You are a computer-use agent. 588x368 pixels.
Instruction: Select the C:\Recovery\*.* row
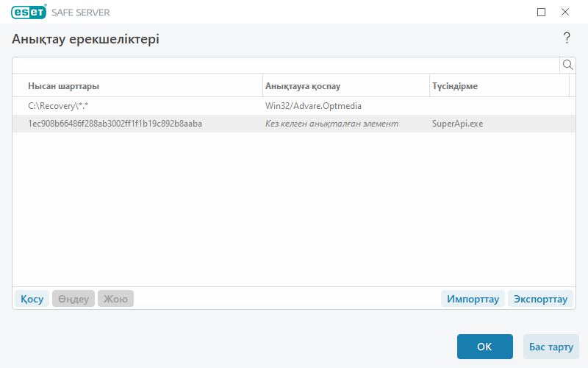tap(294, 106)
